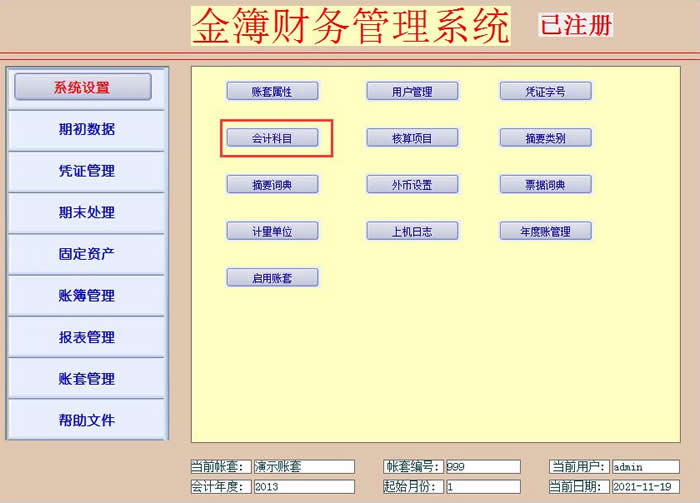Go to 固定资产 section
The image size is (700, 503).
[87, 254]
